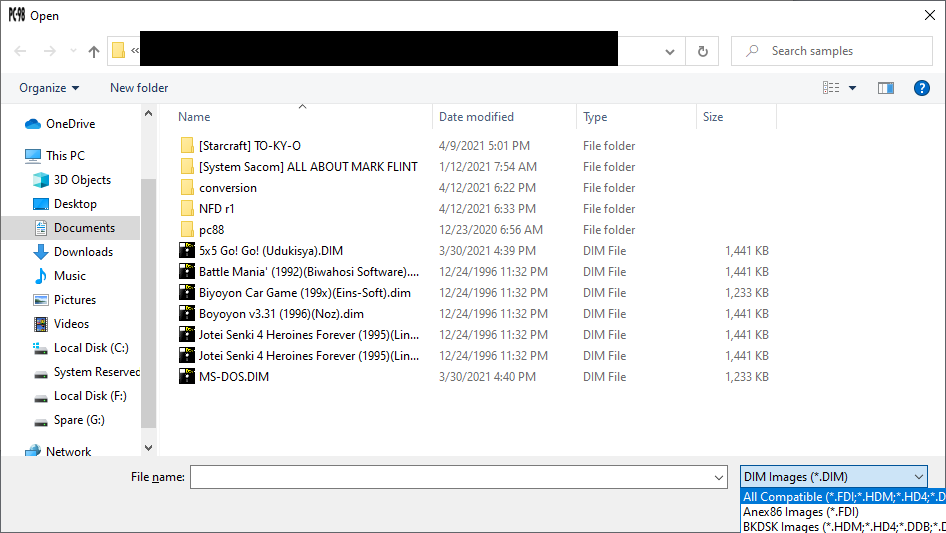
Task: Change the view layout icon
Action: (x=831, y=88)
